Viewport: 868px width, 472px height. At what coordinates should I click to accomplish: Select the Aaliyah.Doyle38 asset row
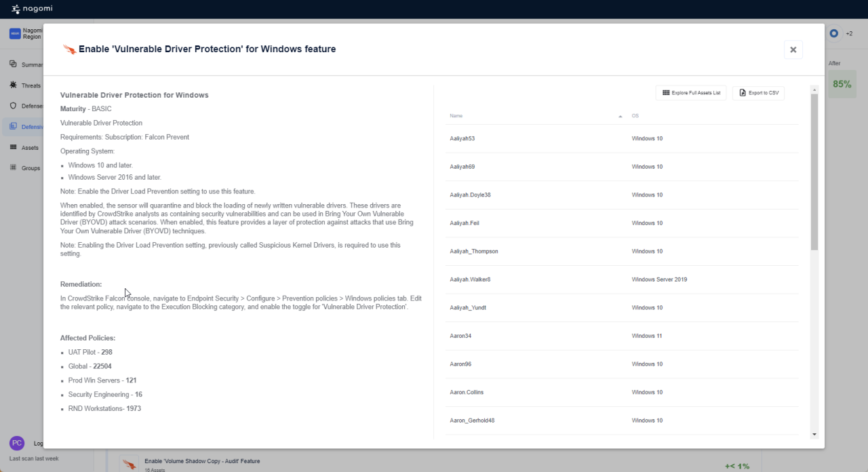(622, 195)
